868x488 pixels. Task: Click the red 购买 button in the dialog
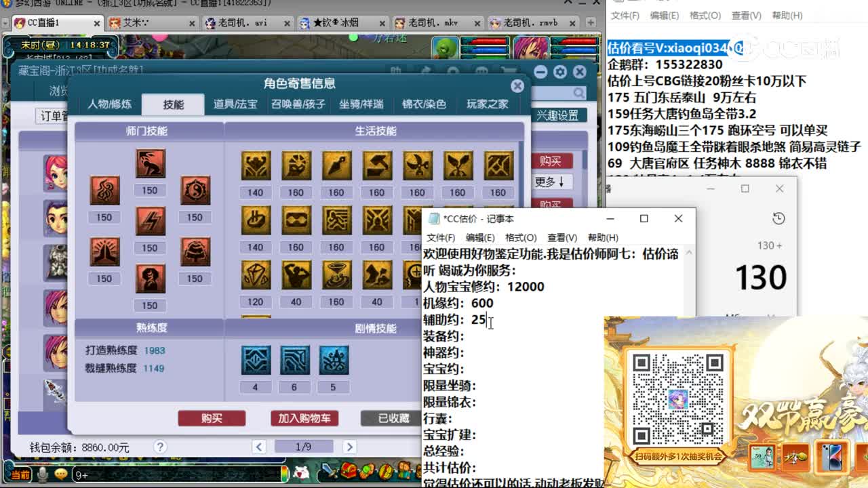tap(212, 418)
